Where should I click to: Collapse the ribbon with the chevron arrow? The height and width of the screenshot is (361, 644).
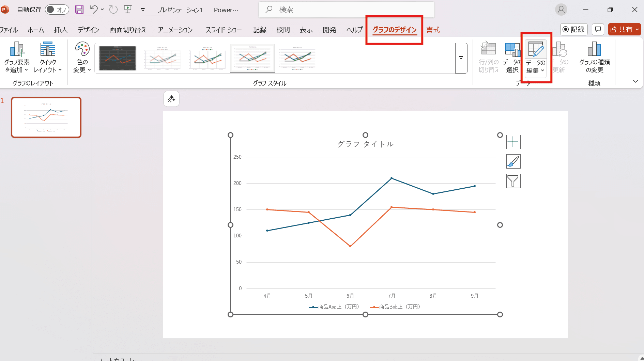[635, 81]
